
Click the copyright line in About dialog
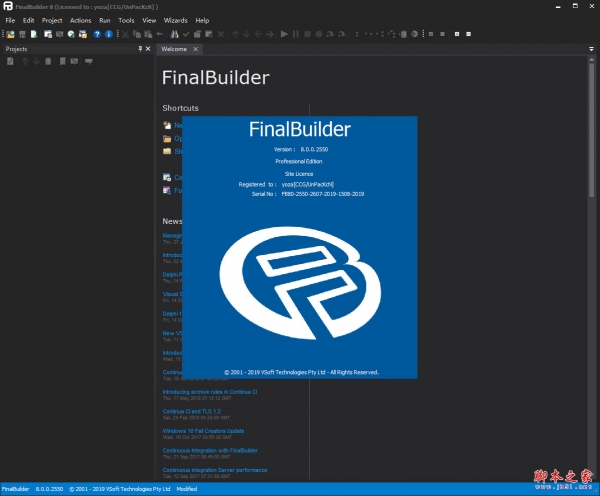pos(301,372)
